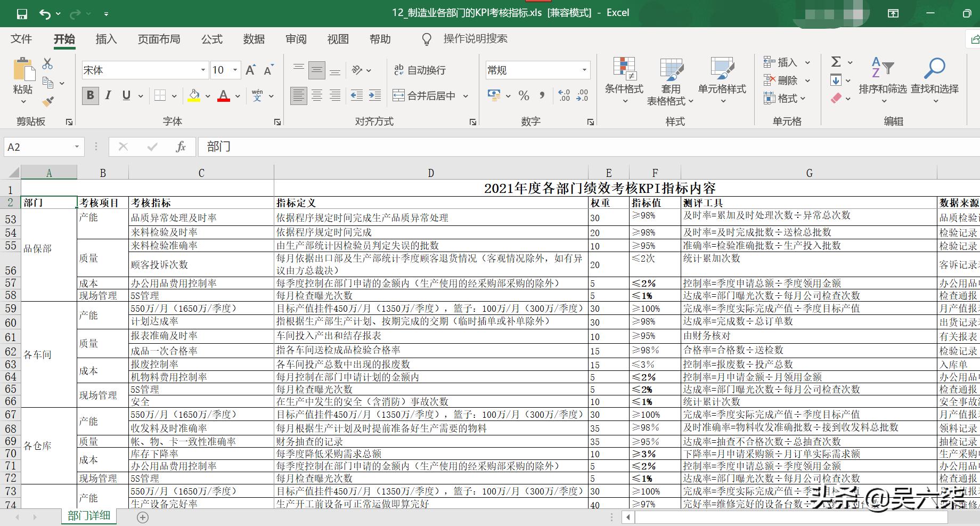Click the fx insert function button
This screenshot has height=526, width=980.
pyautogui.click(x=181, y=146)
